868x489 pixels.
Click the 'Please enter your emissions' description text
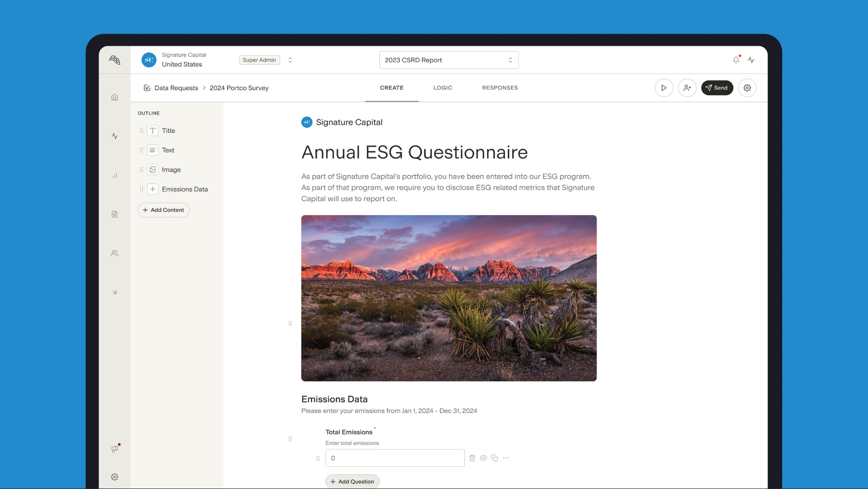pos(389,411)
